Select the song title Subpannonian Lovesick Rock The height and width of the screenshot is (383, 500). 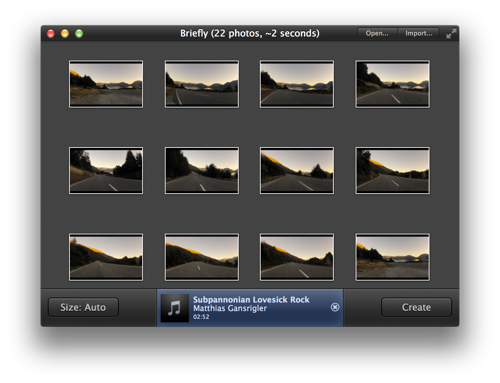[251, 299]
